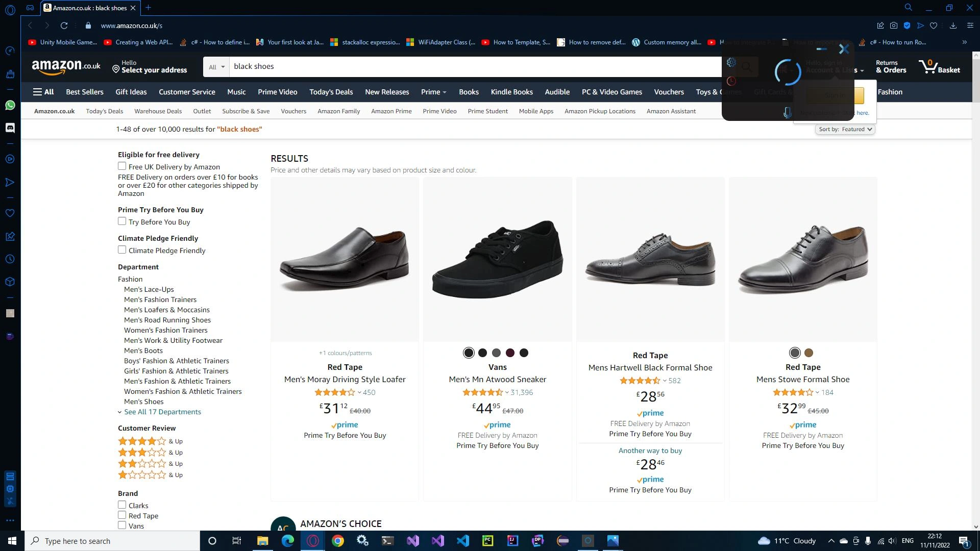Open GX Control speedometer icon in sidebar
980x551 pixels.
point(10,51)
